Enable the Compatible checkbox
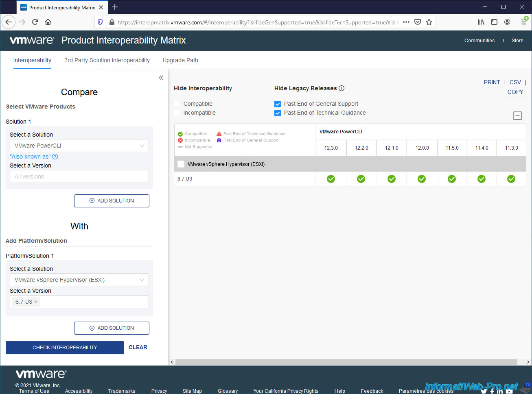Screen dimensions: 532x394 point(177,104)
